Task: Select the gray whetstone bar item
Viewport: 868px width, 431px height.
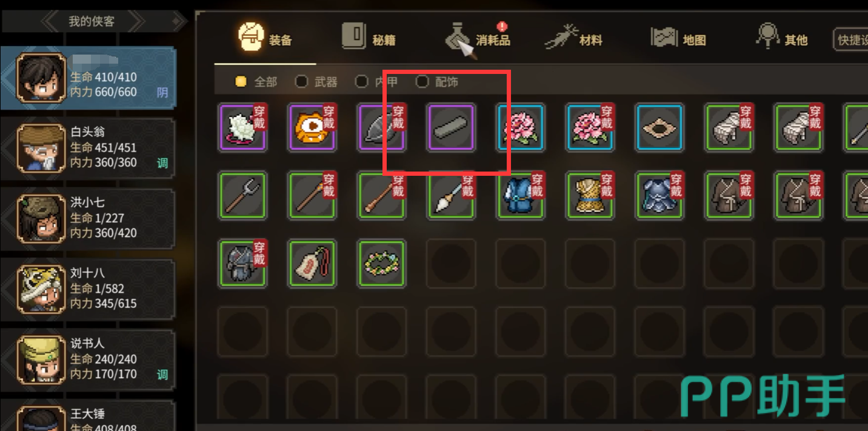Action: click(x=452, y=127)
